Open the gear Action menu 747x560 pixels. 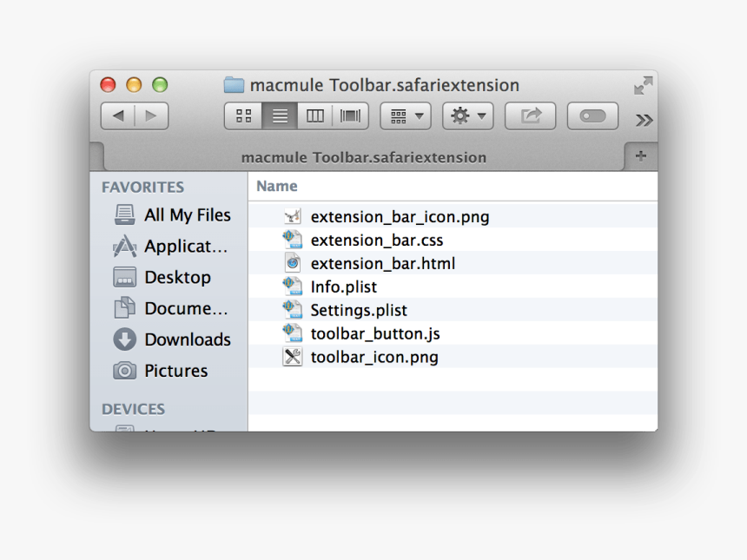point(468,115)
